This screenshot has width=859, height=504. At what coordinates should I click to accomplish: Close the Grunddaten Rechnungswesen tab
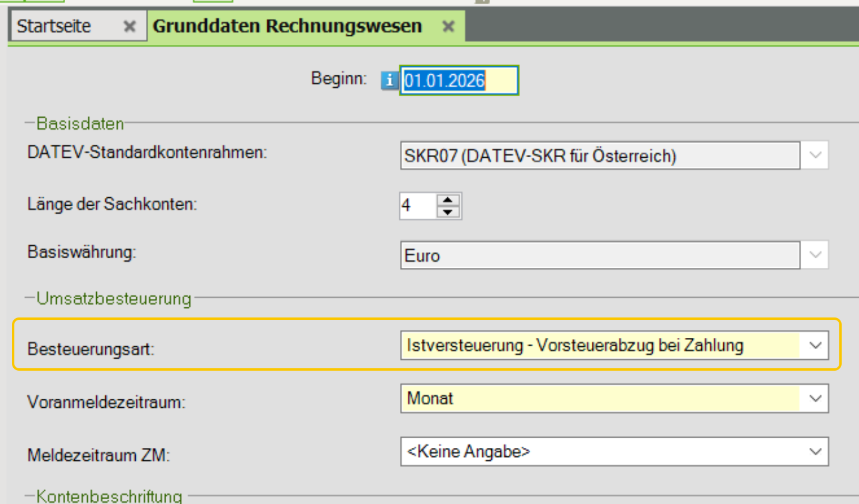pos(448,26)
